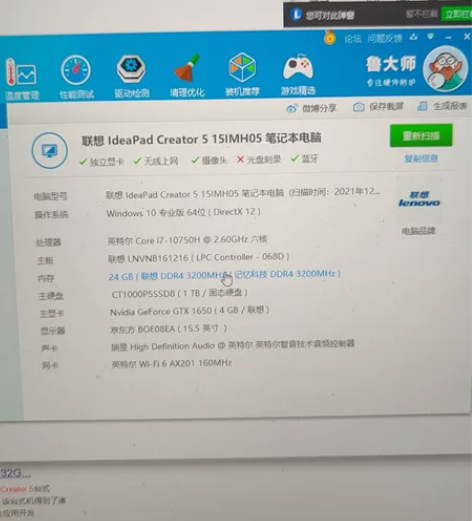Click the 主板 label

(x=45, y=260)
